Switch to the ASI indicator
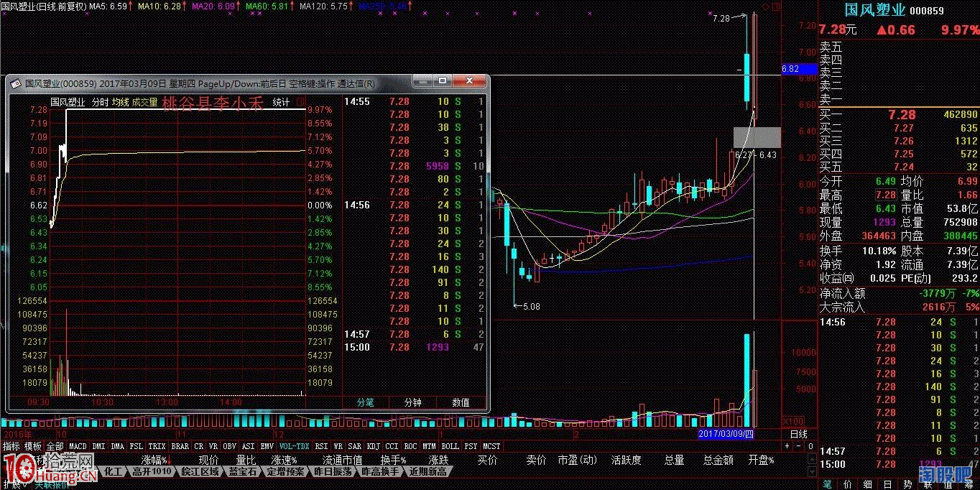 click(x=249, y=446)
